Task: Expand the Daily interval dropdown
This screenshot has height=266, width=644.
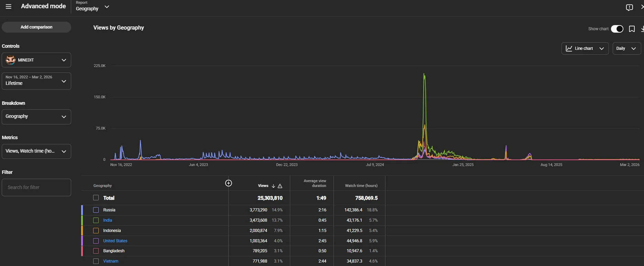Action: (627, 48)
